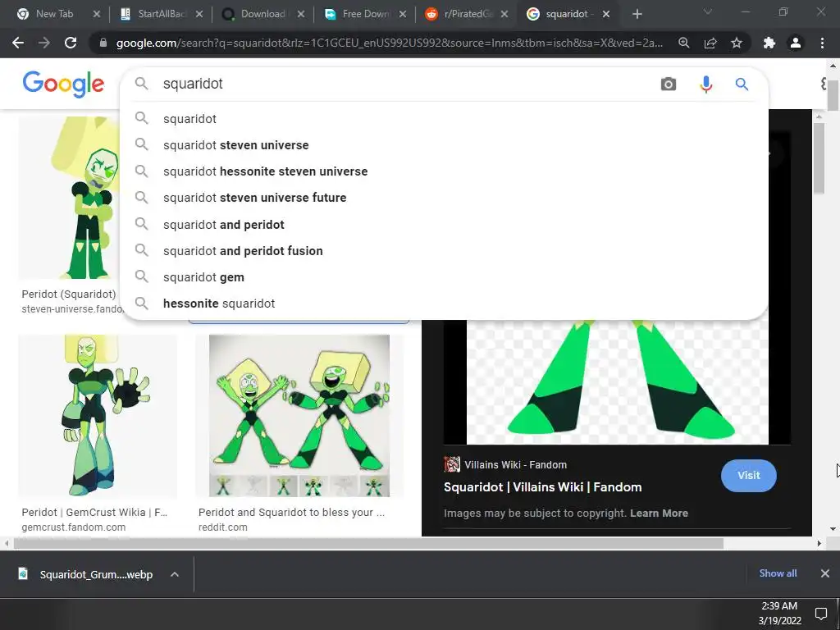Click the Villains Wiki favicon

(x=452, y=464)
